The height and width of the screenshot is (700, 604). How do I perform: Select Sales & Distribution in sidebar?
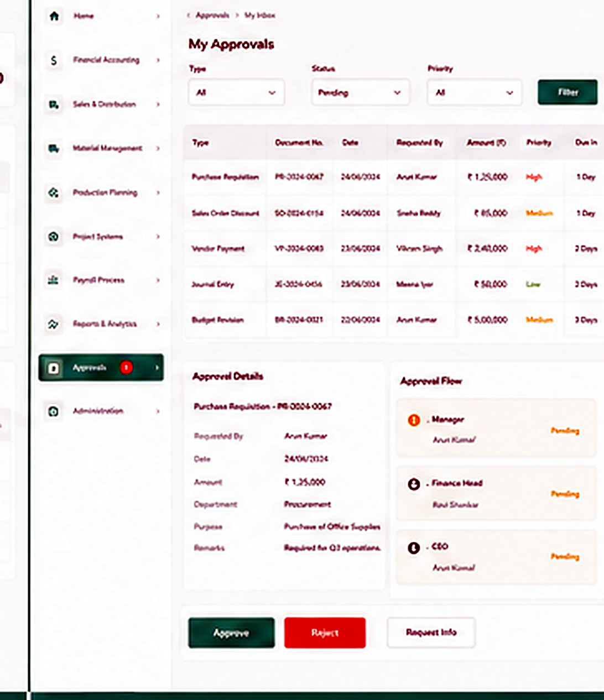[x=102, y=105]
